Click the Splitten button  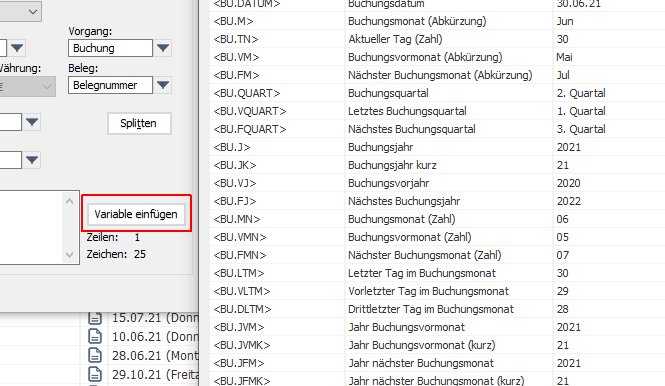(139, 123)
